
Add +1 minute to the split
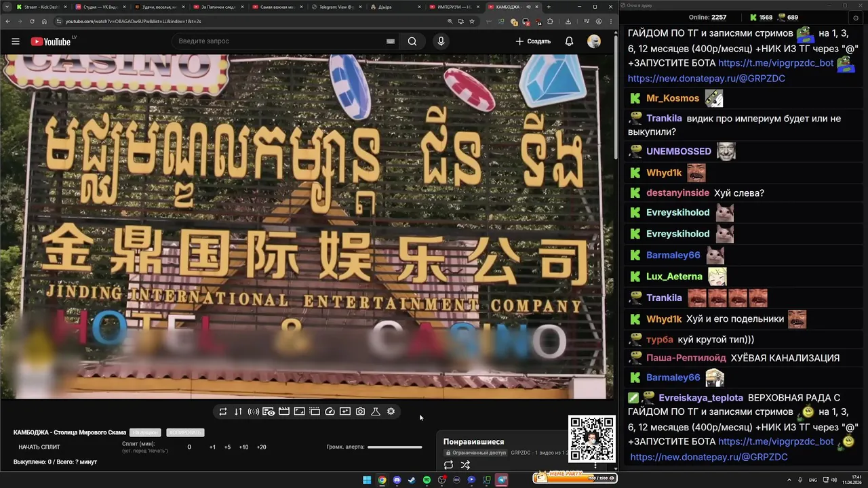pyautogui.click(x=212, y=447)
